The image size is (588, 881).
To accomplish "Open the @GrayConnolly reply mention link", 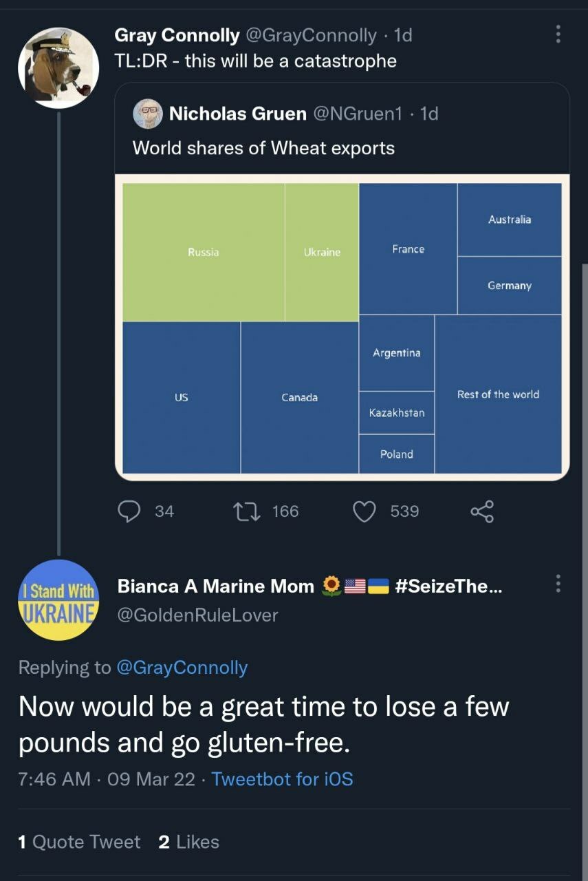I will [182, 667].
